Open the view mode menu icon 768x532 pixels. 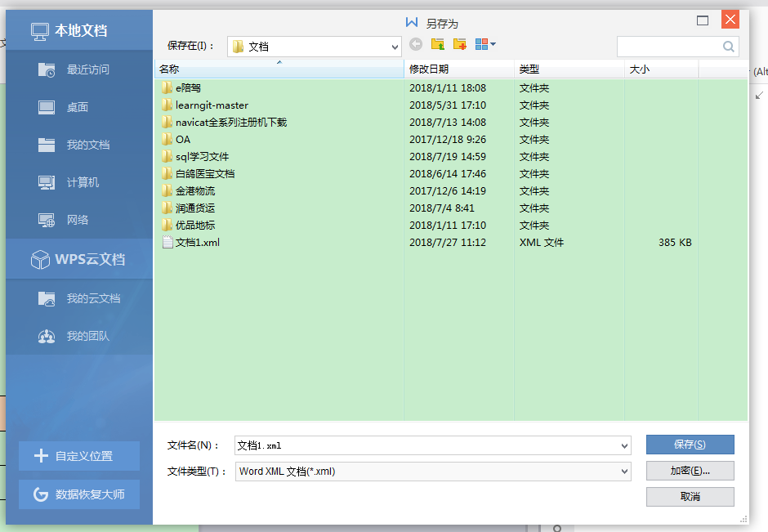tap(485, 44)
